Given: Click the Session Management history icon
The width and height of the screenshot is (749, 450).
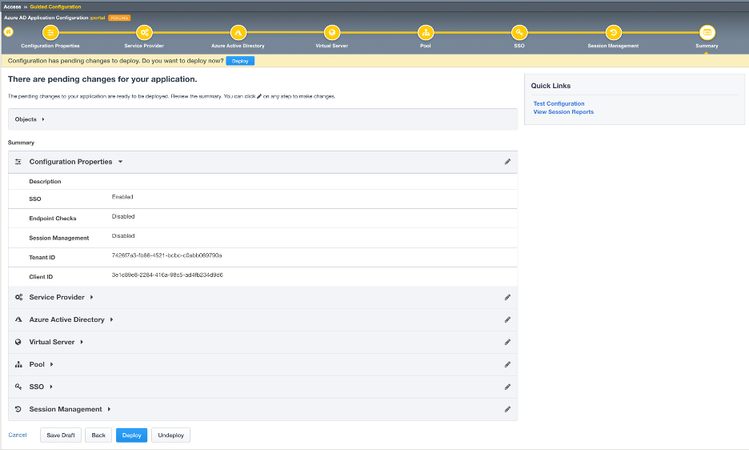Looking at the screenshot, I should point(18,409).
